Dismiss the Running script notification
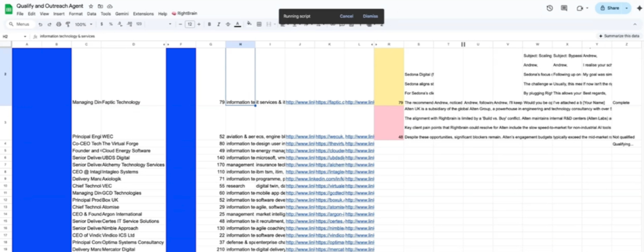This screenshot has height=252, width=644. click(370, 16)
